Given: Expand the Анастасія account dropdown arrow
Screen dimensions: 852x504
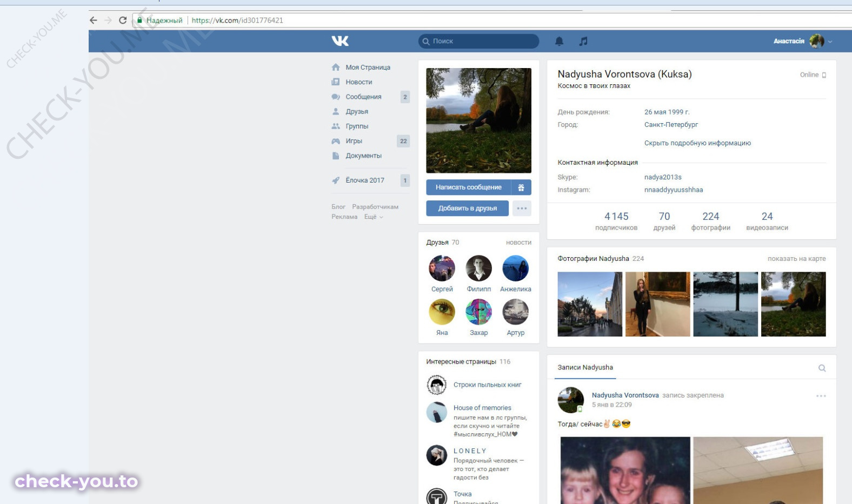Looking at the screenshot, I should coord(830,42).
